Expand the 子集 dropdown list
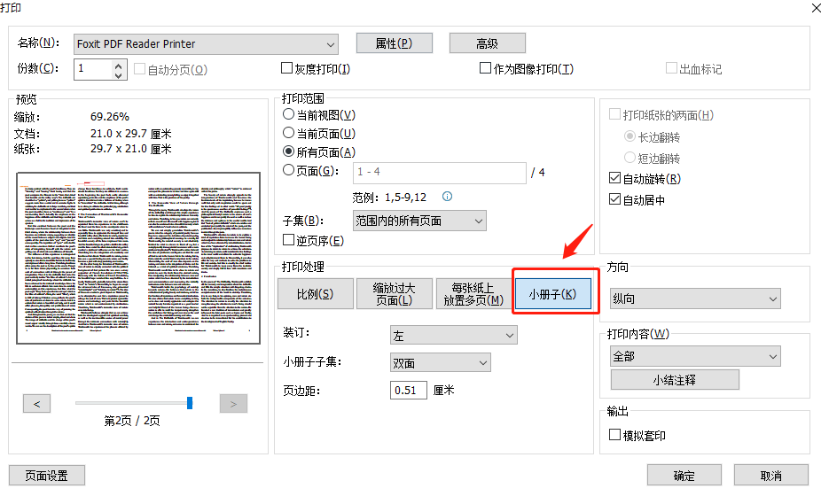Viewport: 829px width, 504px height. tap(419, 221)
